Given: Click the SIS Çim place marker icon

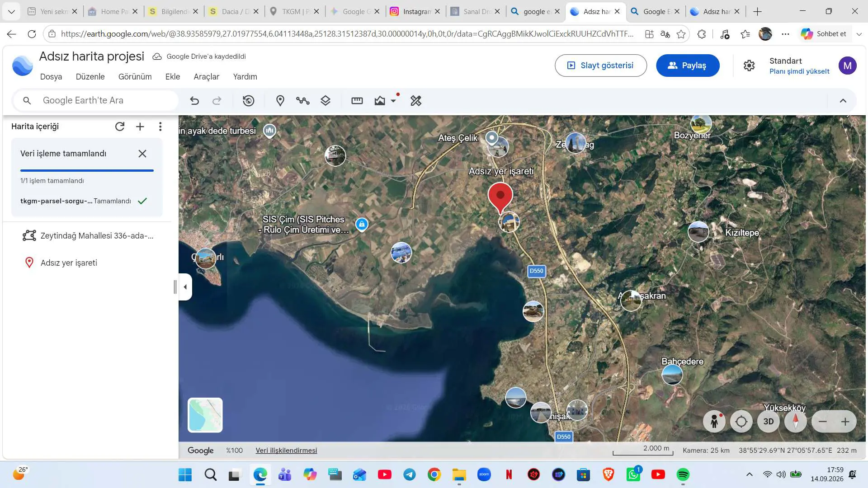Looking at the screenshot, I should (x=362, y=224).
